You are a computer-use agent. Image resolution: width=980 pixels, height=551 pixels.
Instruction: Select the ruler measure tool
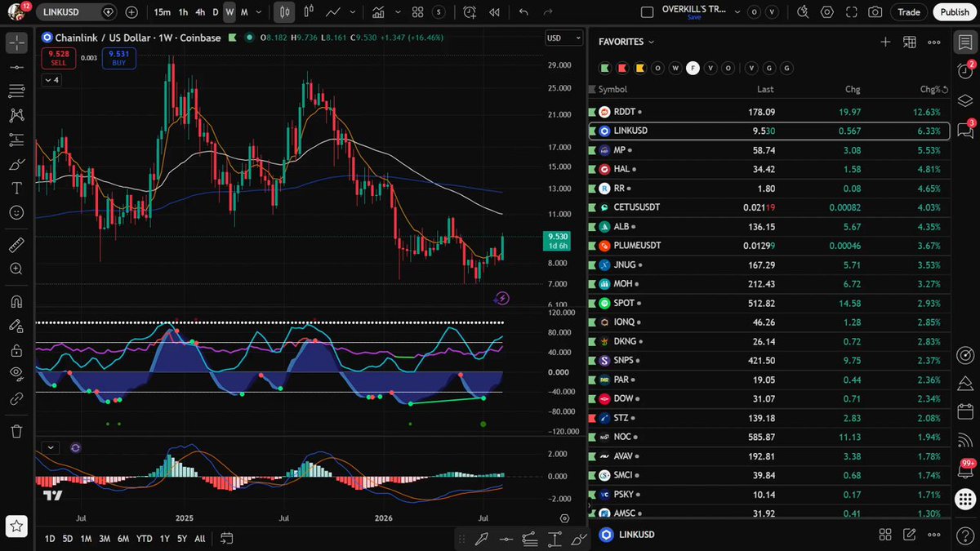point(16,244)
